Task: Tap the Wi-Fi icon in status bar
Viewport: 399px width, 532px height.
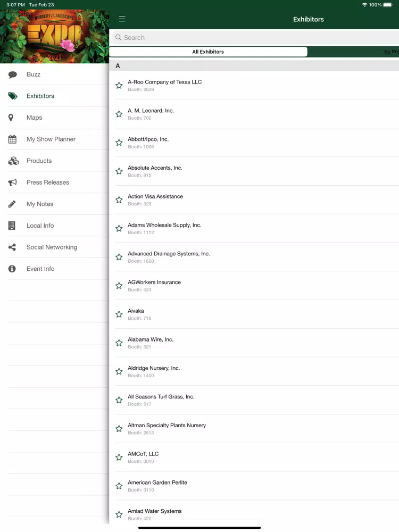Action: pyautogui.click(x=365, y=5)
